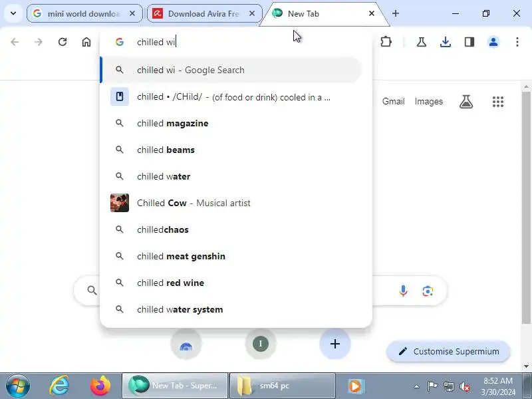Open Search Labs flask on Google page
Image resolution: width=532 pixels, height=399 pixels.
pyautogui.click(x=466, y=102)
